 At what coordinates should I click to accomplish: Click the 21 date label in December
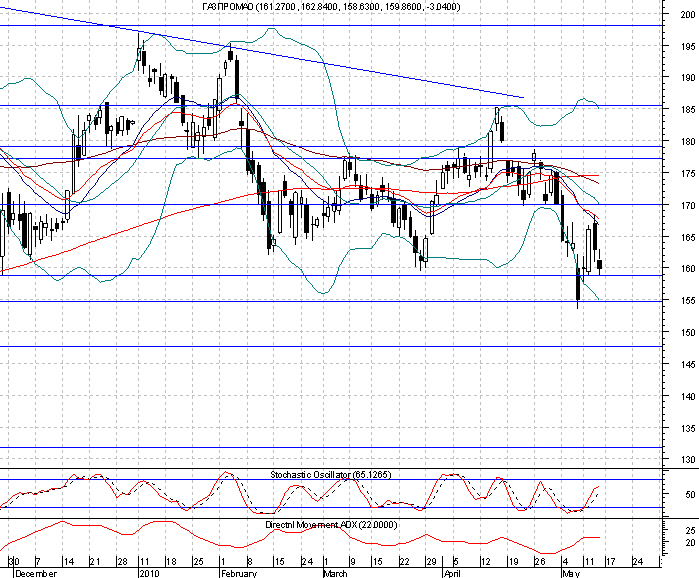click(95, 562)
